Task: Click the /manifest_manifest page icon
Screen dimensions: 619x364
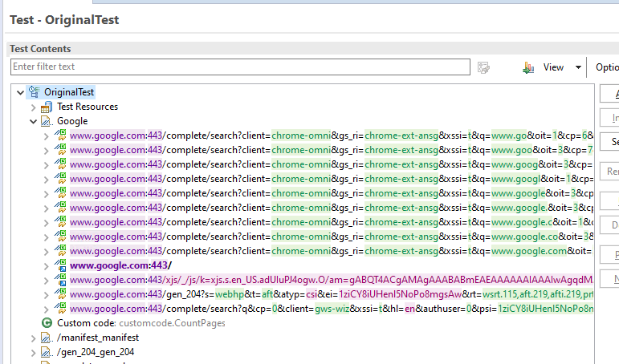Action: [x=47, y=338]
